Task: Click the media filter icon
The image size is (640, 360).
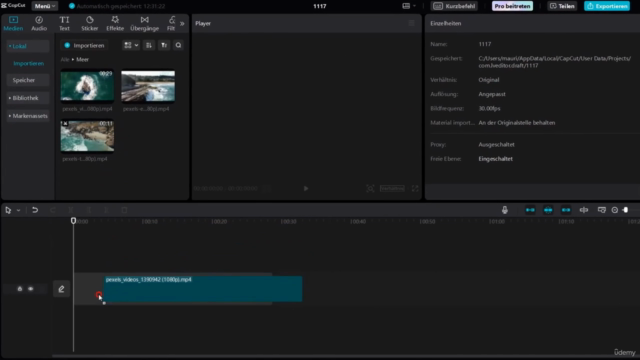Action: click(x=164, y=45)
